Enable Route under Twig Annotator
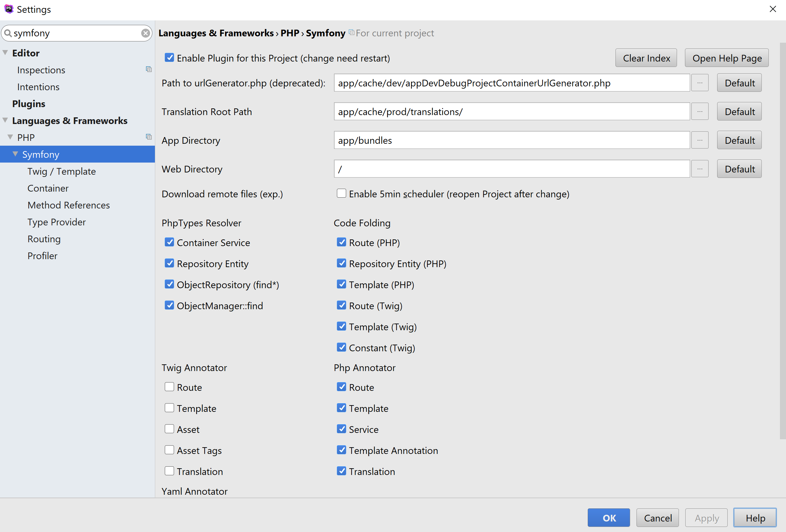The width and height of the screenshot is (786, 532). (170, 387)
